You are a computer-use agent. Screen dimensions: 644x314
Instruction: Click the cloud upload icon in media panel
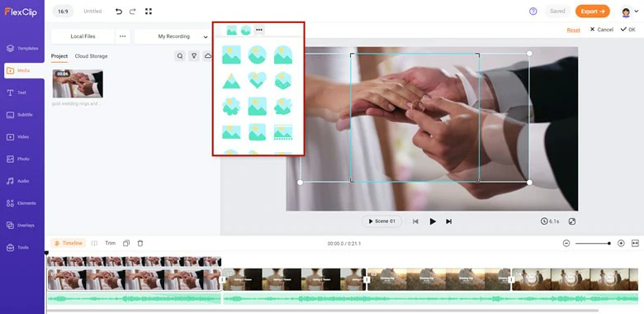[x=208, y=56]
